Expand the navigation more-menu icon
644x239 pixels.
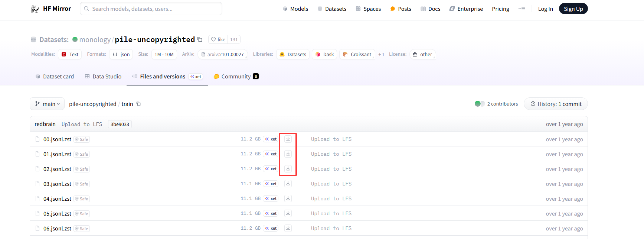pyautogui.click(x=522, y=9)
